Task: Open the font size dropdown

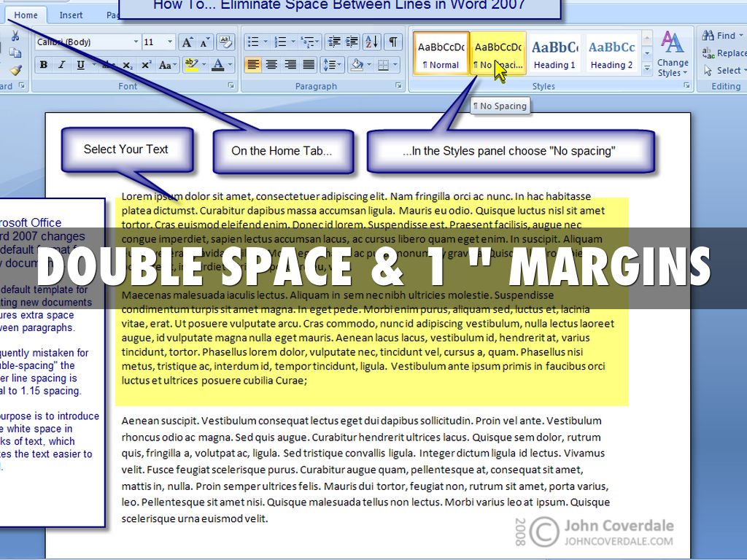Action: pos(170,42)
